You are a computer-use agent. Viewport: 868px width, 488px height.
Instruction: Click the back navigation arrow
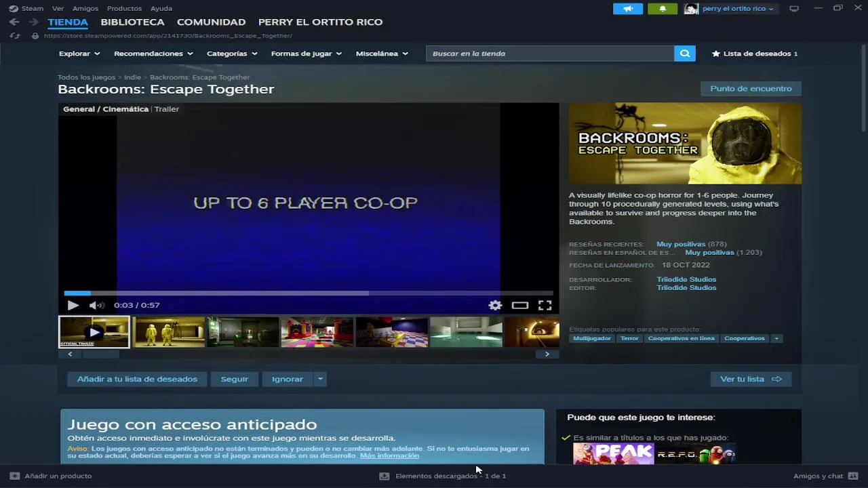(x=14, y=22)
